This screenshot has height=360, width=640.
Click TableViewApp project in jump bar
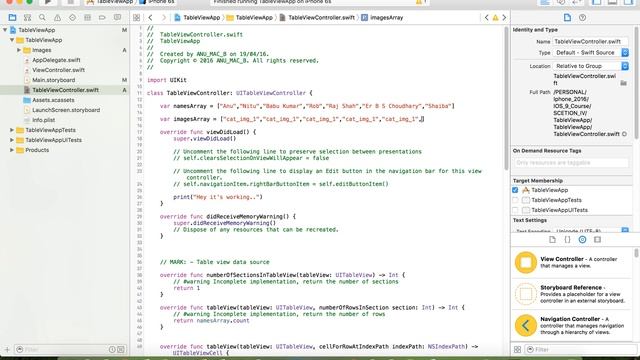198,18
